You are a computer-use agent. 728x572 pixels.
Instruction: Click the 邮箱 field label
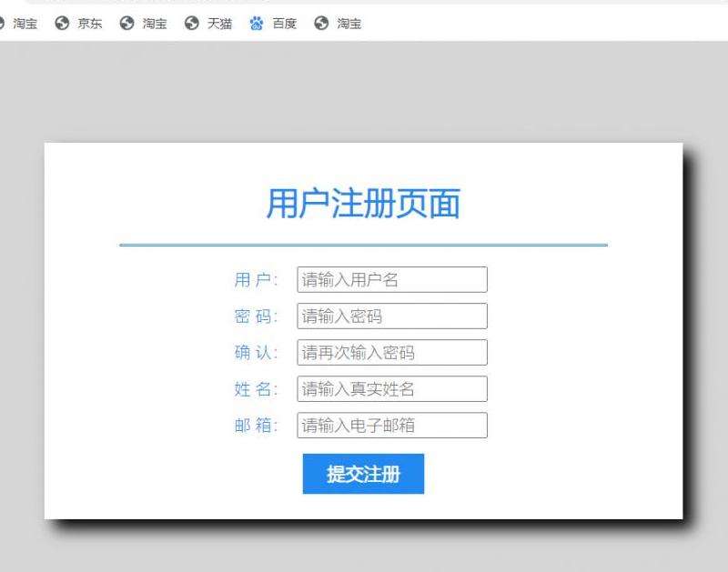click(257, 425)
